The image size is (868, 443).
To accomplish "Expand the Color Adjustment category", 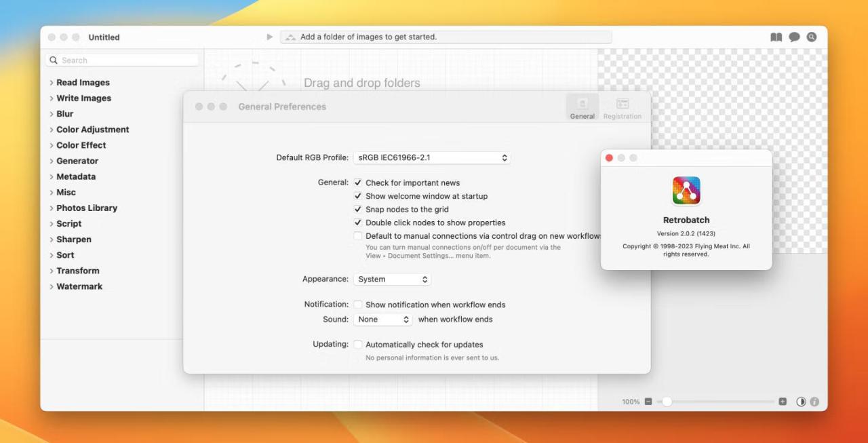I will pyautogui.click(x=52, y=130).
